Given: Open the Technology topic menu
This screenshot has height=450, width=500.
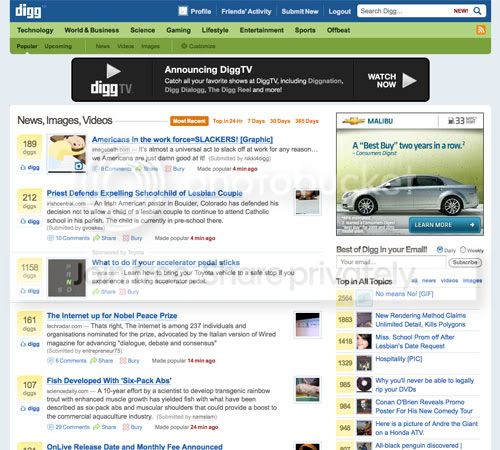Looking at the screenshot, I should coord(35,30).
